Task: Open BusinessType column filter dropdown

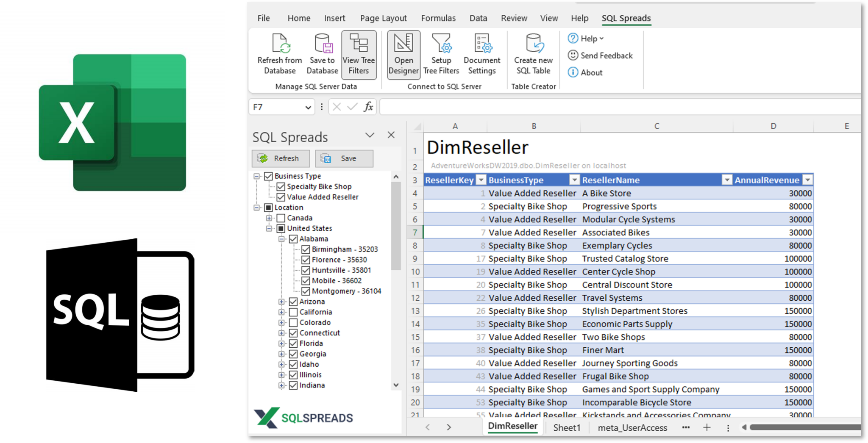Action: 574,180
